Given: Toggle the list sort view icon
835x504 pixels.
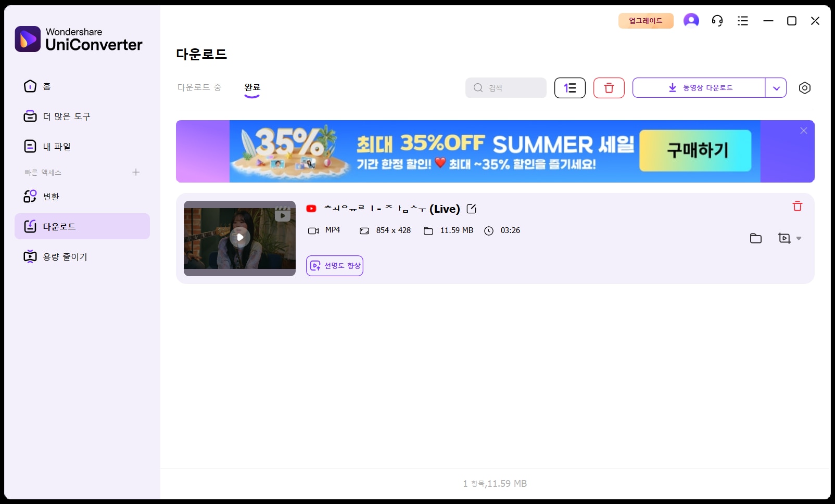Looking at the screenshot, I should [570, 88].
